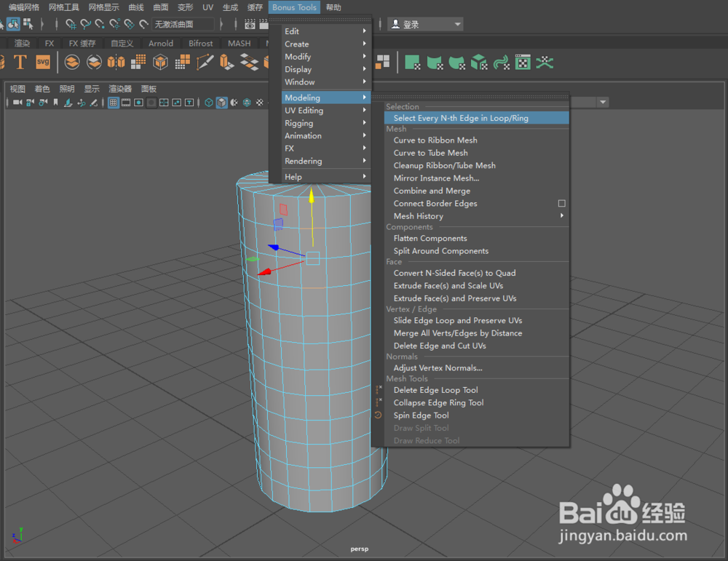Open Connect Border Edges option box
728x561 pixels.
[562, 203]
